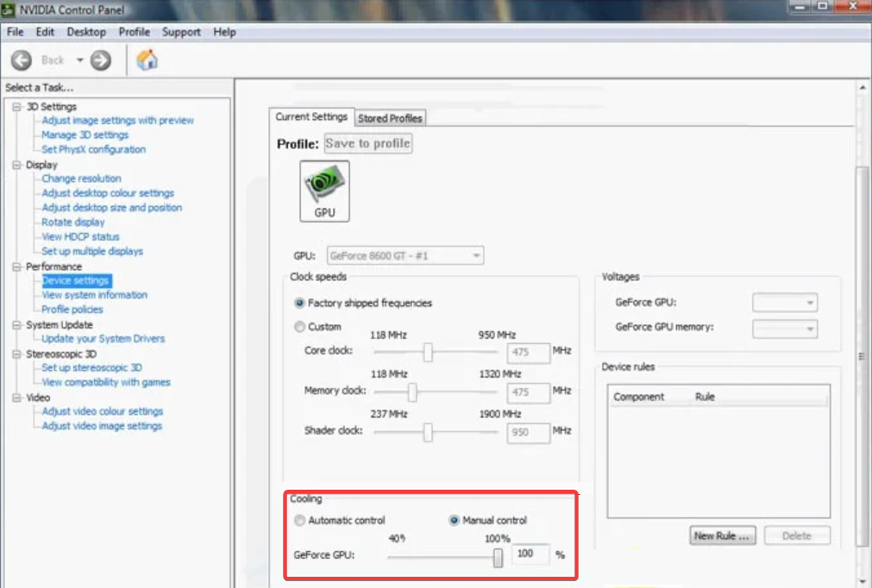Click the GeForce GPU fan speed slider handle

click(498, 558)
